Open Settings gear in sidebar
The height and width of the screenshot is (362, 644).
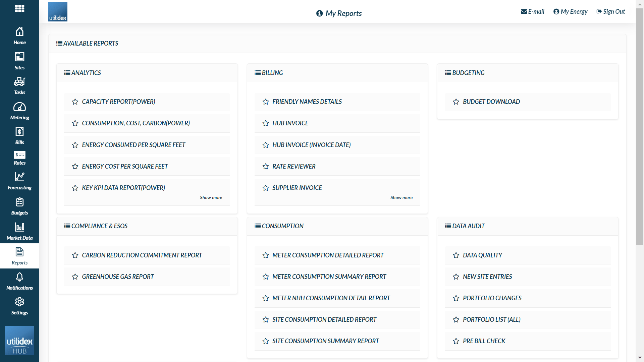coord(19,302)
